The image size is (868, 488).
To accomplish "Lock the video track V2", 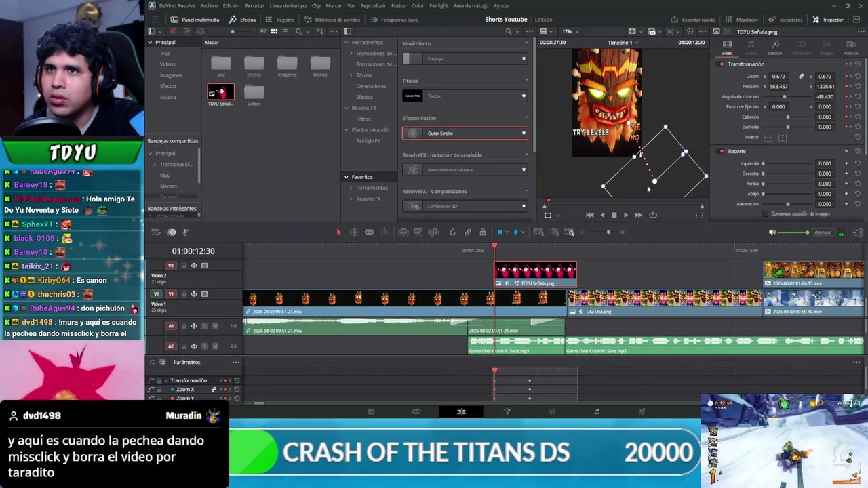I will coord(183,266).
